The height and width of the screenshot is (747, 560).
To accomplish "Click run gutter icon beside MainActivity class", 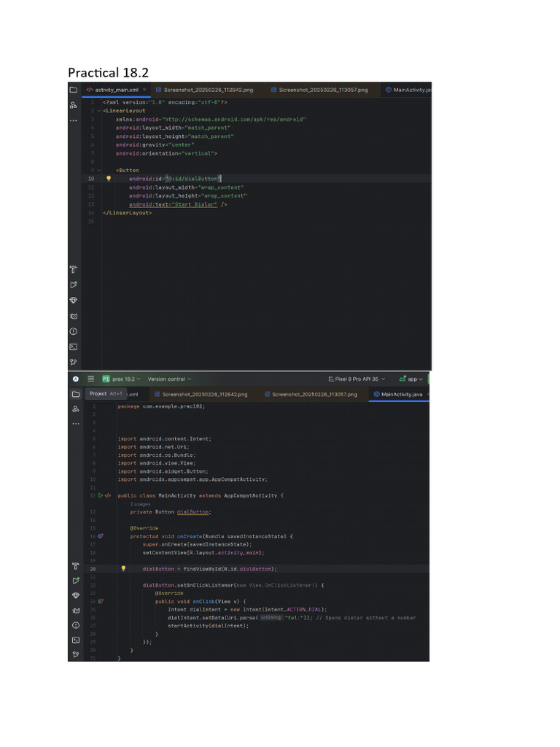I will 101,495.
